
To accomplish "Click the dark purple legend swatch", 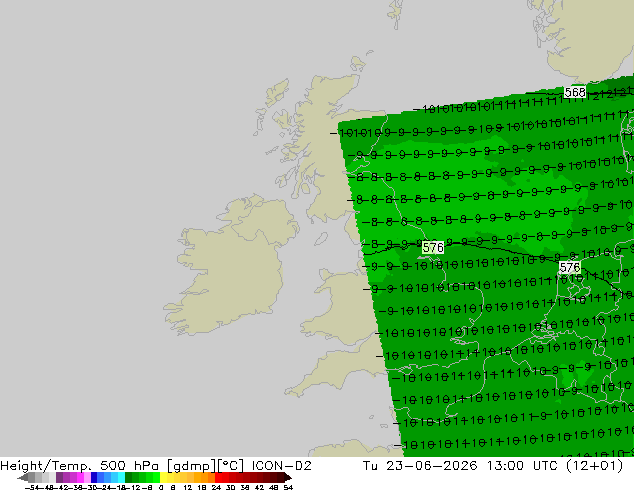I will 59,477.
